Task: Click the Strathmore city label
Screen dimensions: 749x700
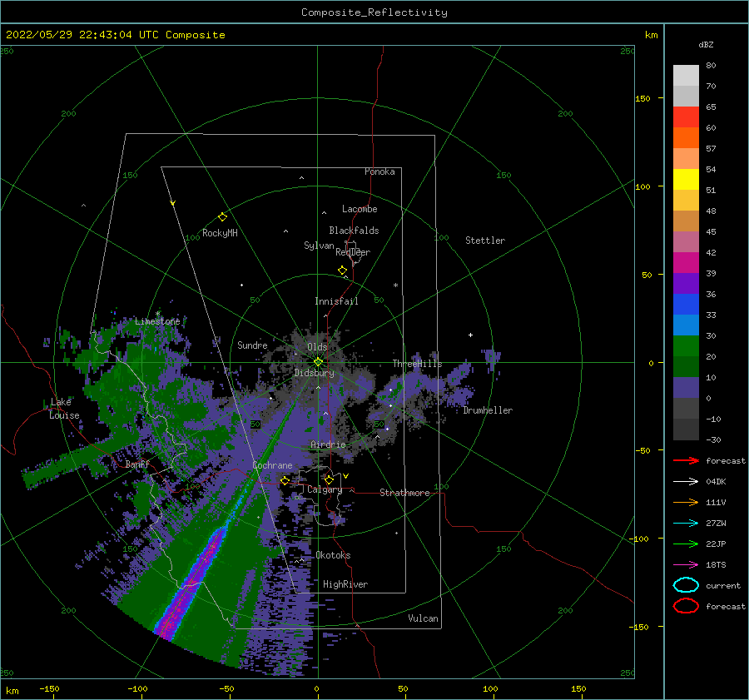Action: 404,493
